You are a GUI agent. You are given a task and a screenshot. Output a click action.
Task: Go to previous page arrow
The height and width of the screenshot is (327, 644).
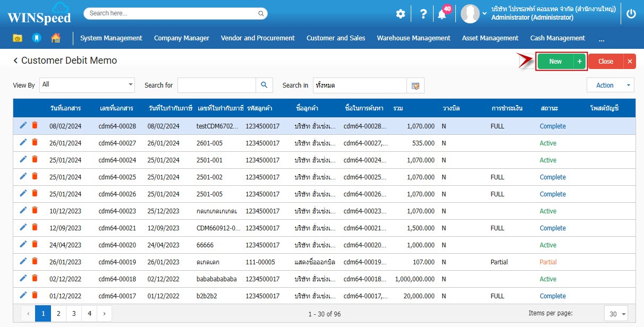point(28,314)
